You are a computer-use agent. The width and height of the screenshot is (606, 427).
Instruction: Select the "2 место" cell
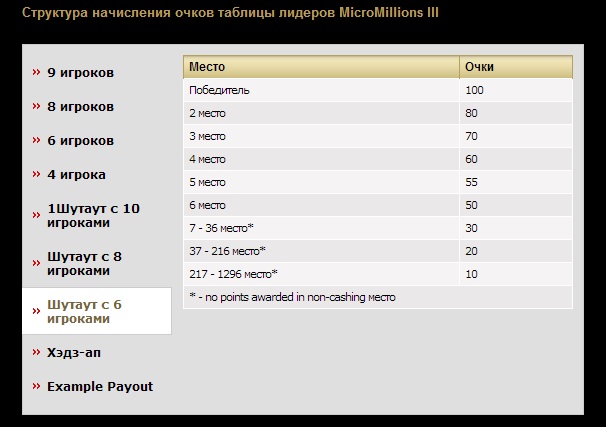click(x=321, y=113)
